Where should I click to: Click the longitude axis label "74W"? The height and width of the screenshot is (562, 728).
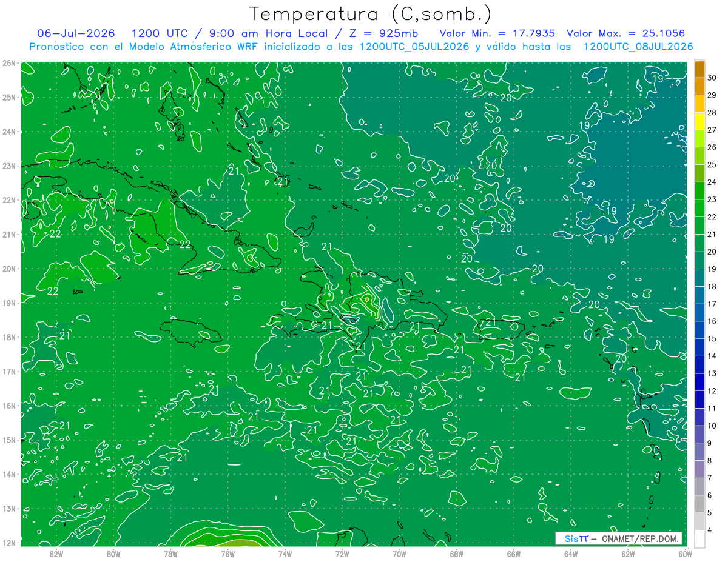[x=285, y=554]
